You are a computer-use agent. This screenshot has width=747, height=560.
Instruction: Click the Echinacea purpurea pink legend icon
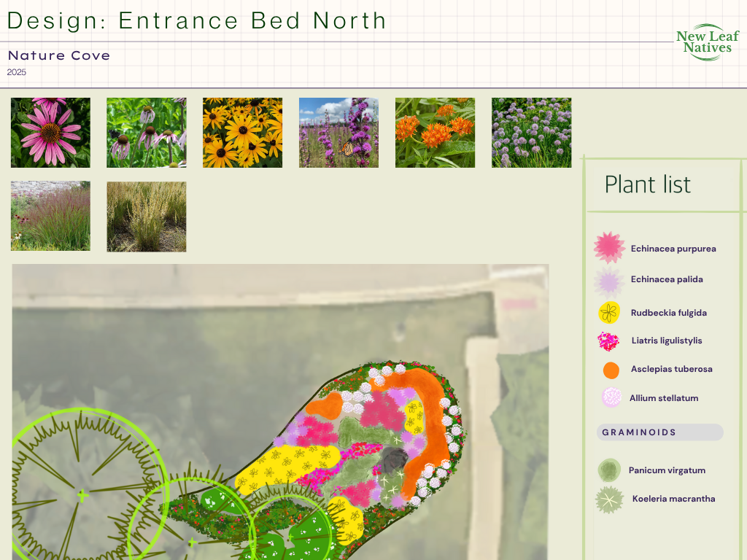click(x=609, y=248)
